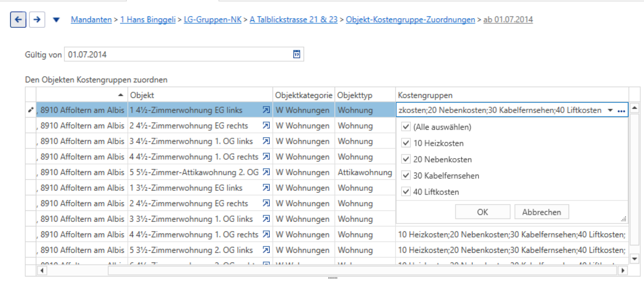Viewport: 644px width, 284px height.
Task: Open link icon for 2 4½-Zimmerwohnung EG rechts, second row
Action: (x=266, y=126)
